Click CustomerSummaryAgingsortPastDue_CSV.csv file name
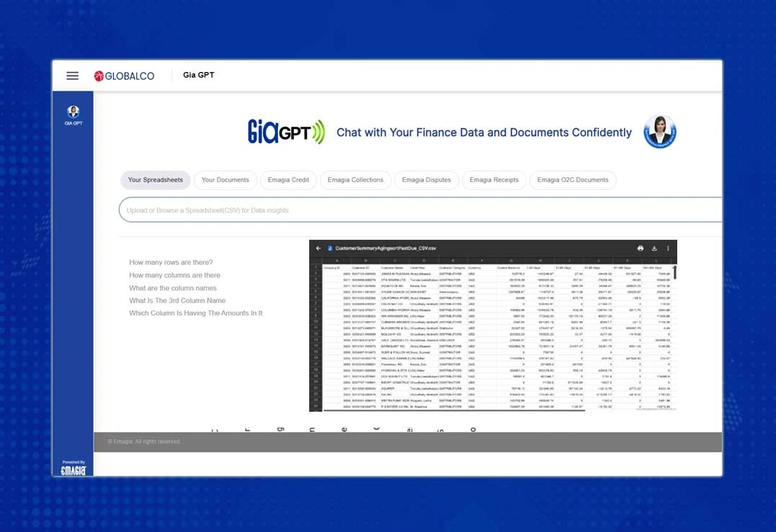776x532 pixels. coord(385,248)
